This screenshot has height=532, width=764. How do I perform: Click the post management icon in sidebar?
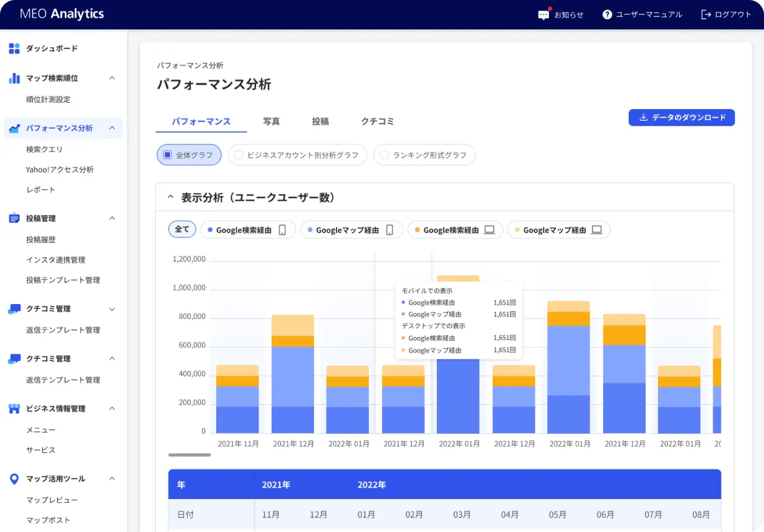point(14,219)
